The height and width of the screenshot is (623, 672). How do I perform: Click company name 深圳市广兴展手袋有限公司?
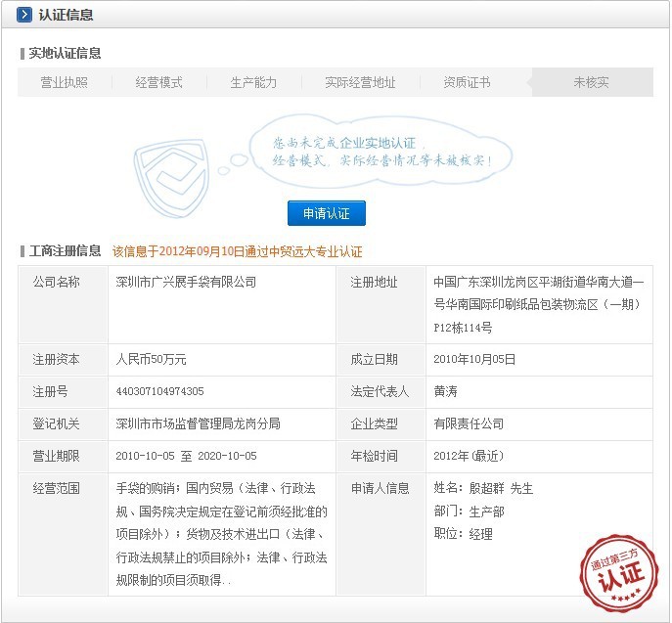[x=186, y=283]
